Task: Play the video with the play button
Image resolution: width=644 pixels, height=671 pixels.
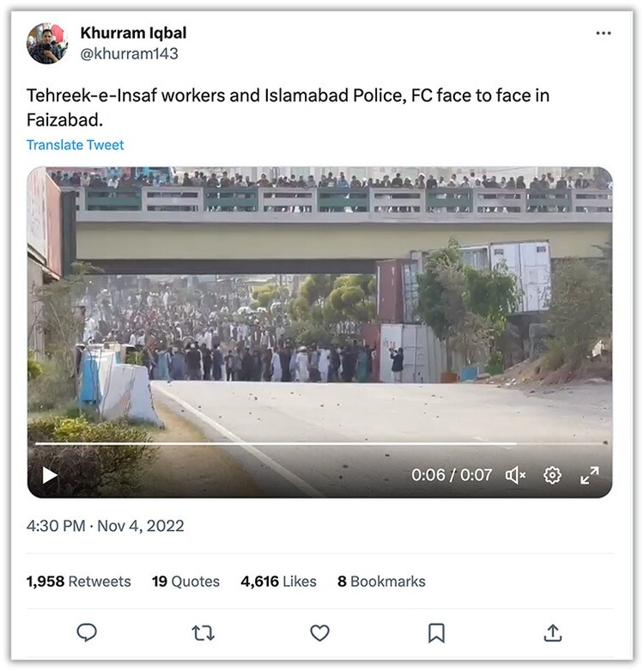Action: click(50, 475)
